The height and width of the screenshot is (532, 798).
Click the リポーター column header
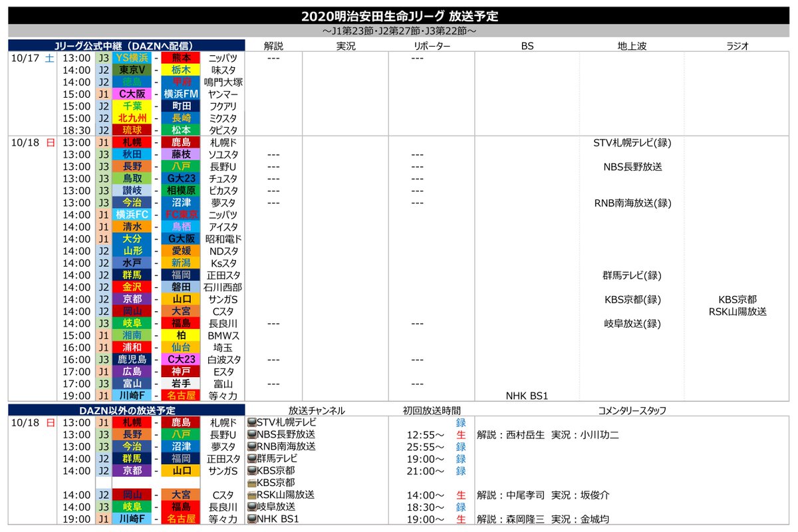(x=432, y=46)
